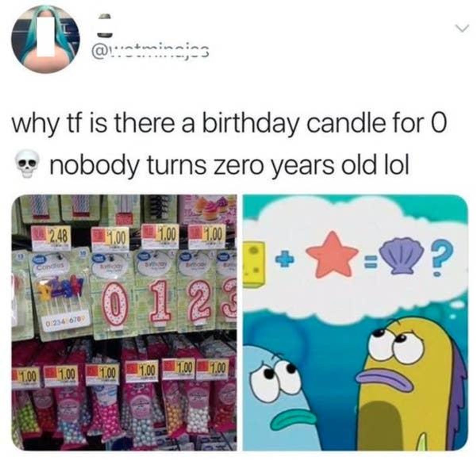Click the number 0 candle
The height and width of the screenshot is (460, 476).
tap(115, 302)
